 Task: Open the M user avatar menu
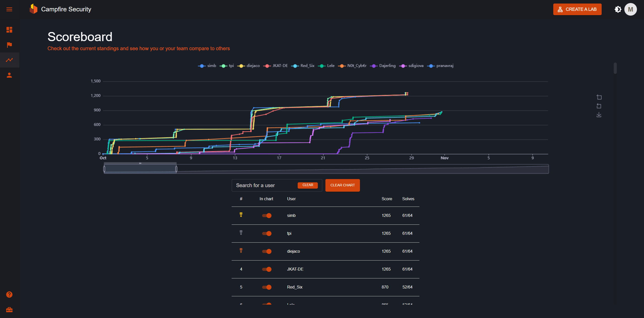click(x=630, y=9)
